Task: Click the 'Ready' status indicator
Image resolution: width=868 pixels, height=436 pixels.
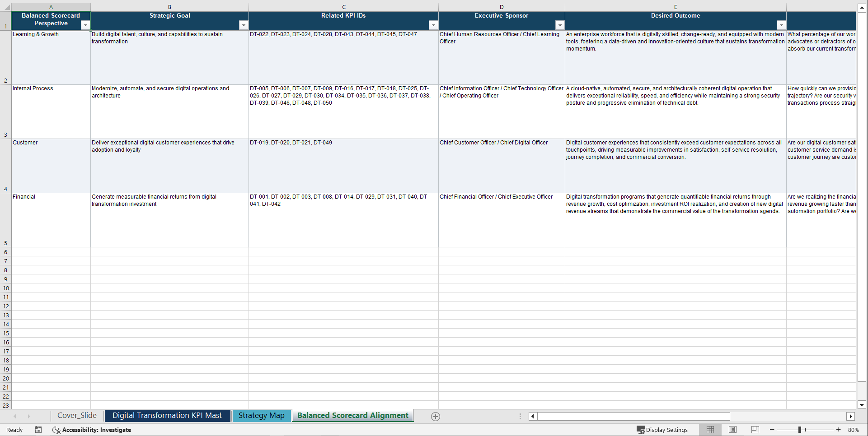Action: coord(14,430)
